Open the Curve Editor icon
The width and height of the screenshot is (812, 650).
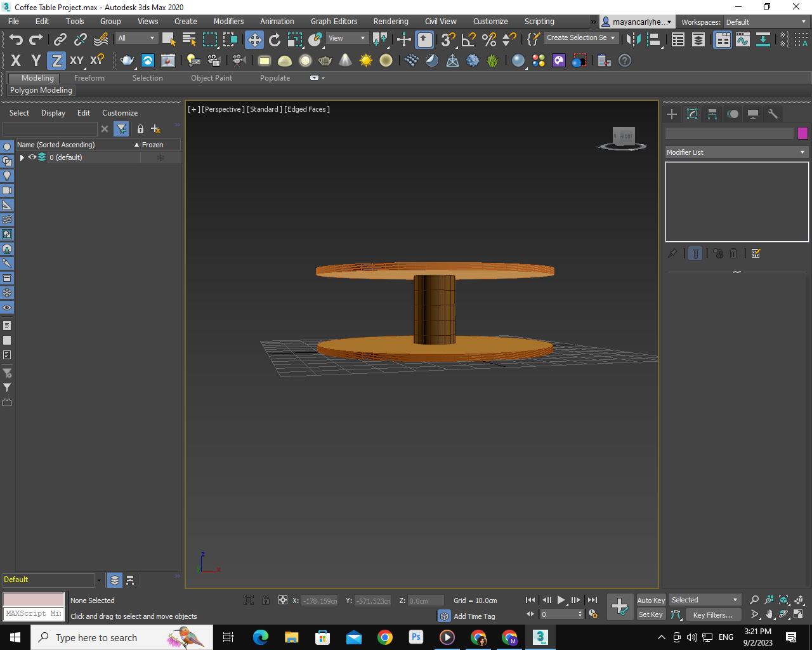click(x=743, y=39)
